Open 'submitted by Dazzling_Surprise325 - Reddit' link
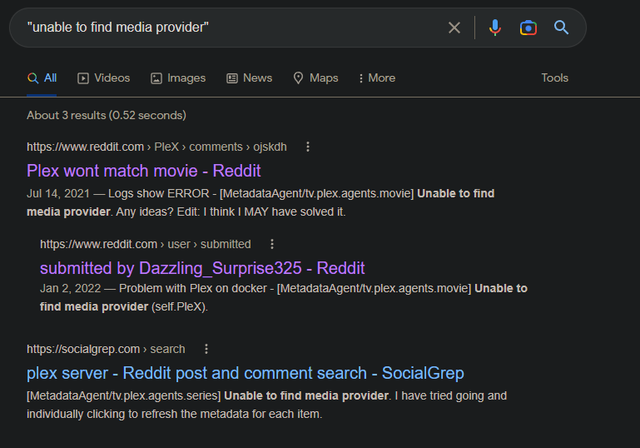 coord(202,268)
